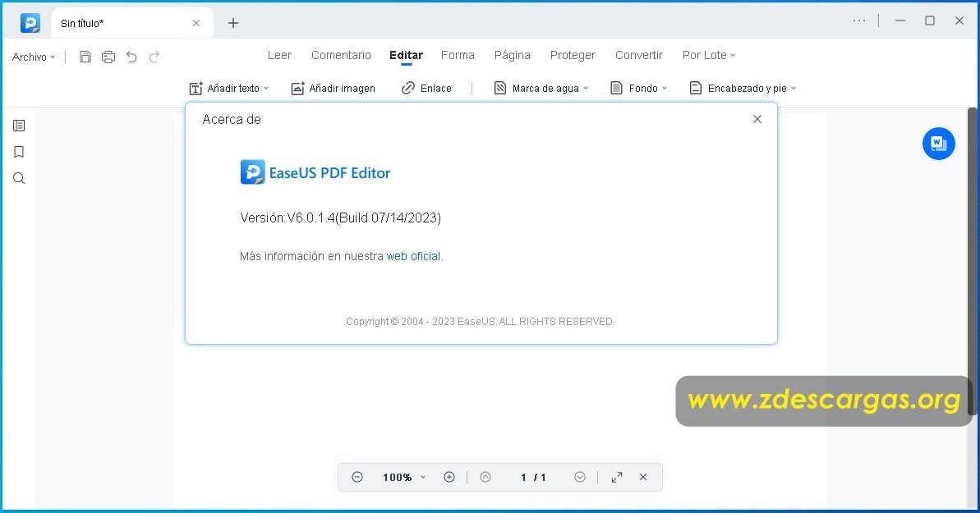Switch to the Página tab
The image size is (980, 513).
point(512,55)
